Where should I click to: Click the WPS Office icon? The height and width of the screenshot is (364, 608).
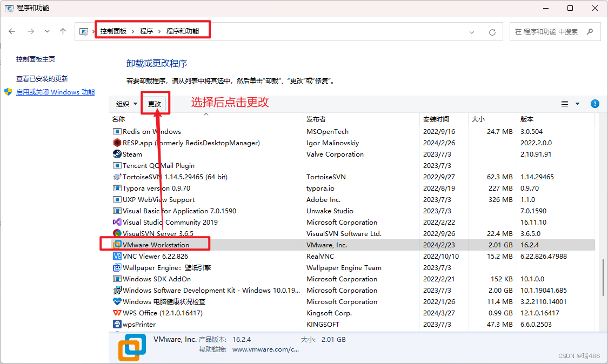coord(117,313)
